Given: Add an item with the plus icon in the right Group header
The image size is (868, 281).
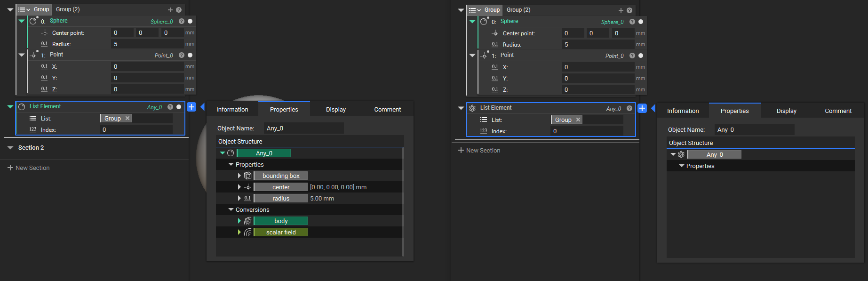Looking at the screenshot, I should pyautogui.click(x=621, y=10).
